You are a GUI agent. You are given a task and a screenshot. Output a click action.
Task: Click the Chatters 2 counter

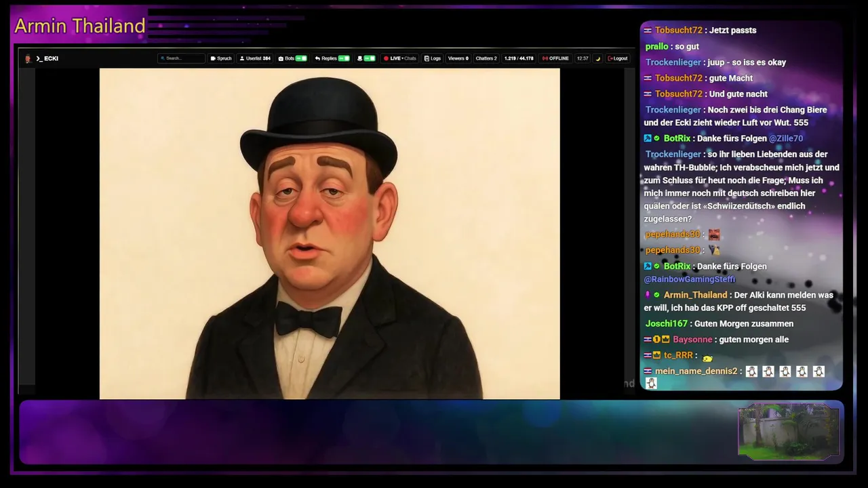486,58
